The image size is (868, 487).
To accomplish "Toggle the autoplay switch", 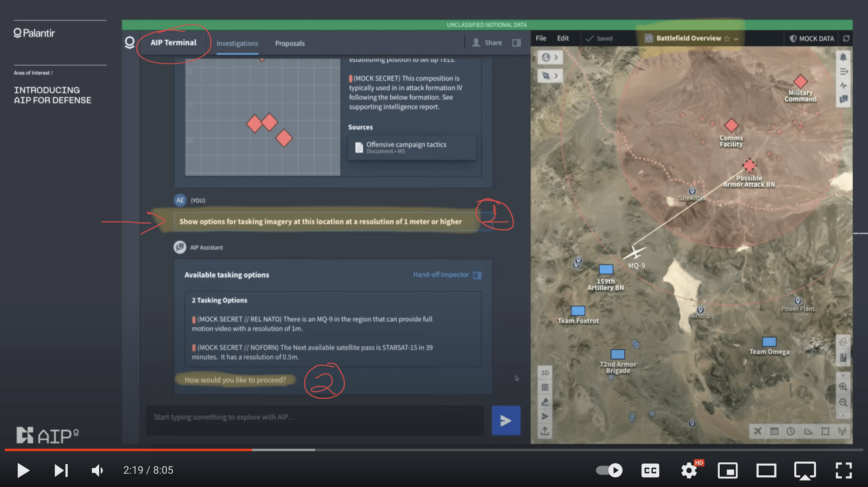I will (x=609, y=470).
